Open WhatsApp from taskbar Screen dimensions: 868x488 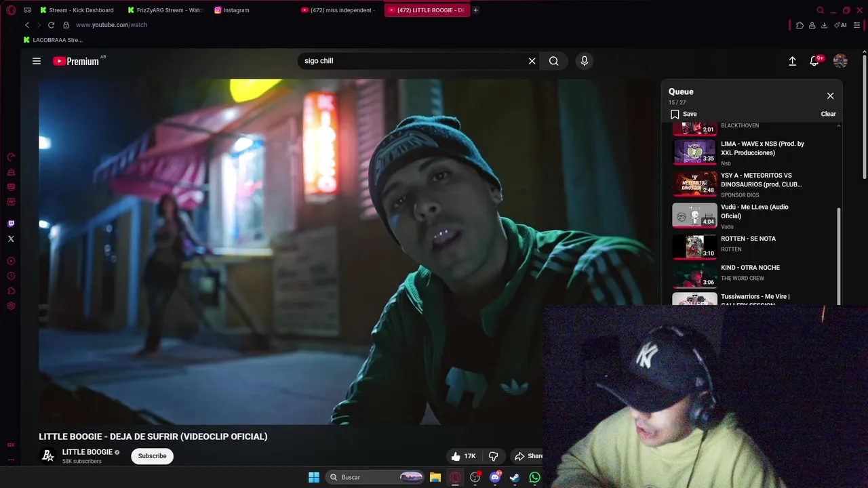[x=535, y=477]
